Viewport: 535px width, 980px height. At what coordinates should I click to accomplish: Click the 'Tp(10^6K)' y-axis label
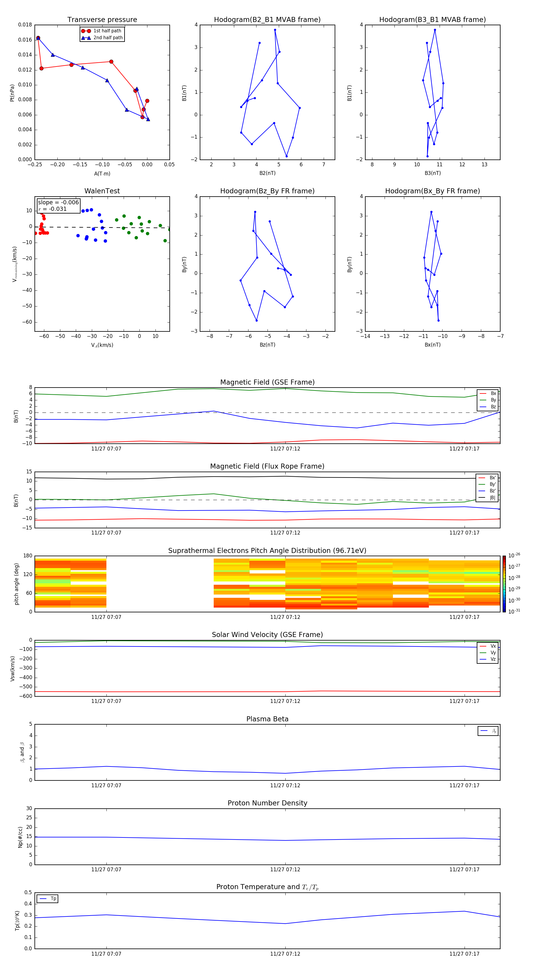pos(17,921)
